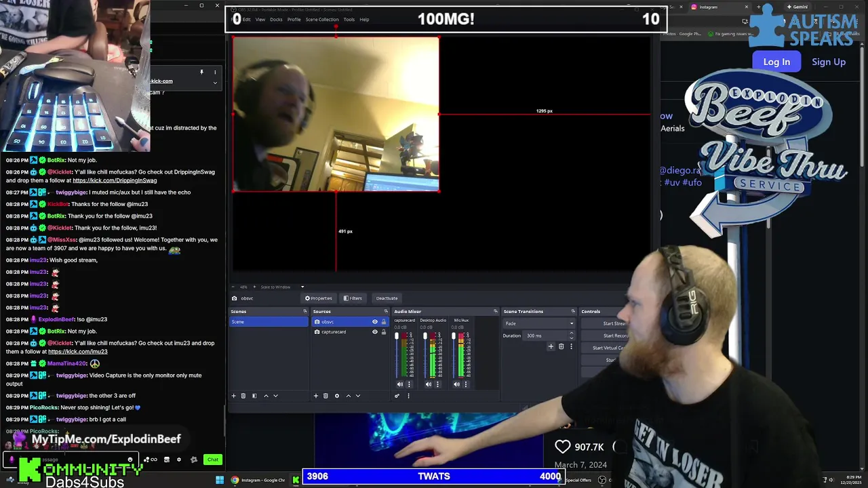This screenshot has width=868, height=488.
Task: Open capturecard audio channel options menu
Action: (409, 384)
